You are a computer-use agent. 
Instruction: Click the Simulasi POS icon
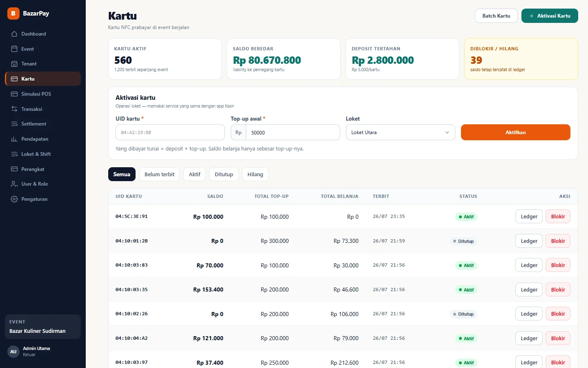(x=14, y=94)
